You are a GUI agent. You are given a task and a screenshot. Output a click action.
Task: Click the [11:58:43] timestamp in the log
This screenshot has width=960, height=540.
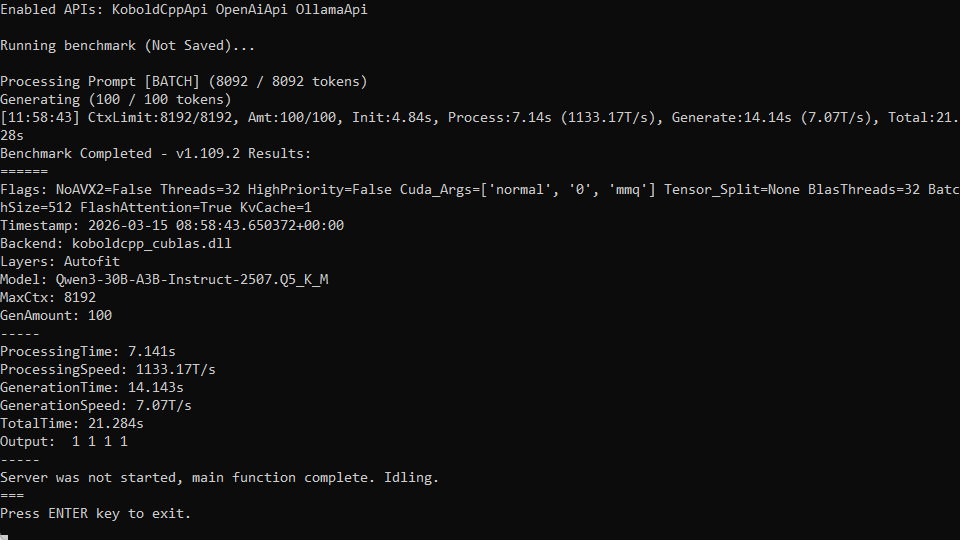40,118
